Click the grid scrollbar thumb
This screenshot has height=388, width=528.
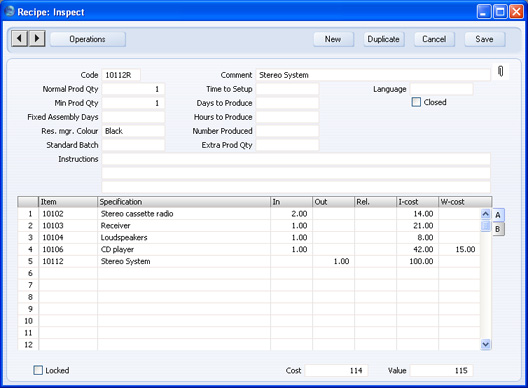tap(485, 226)
